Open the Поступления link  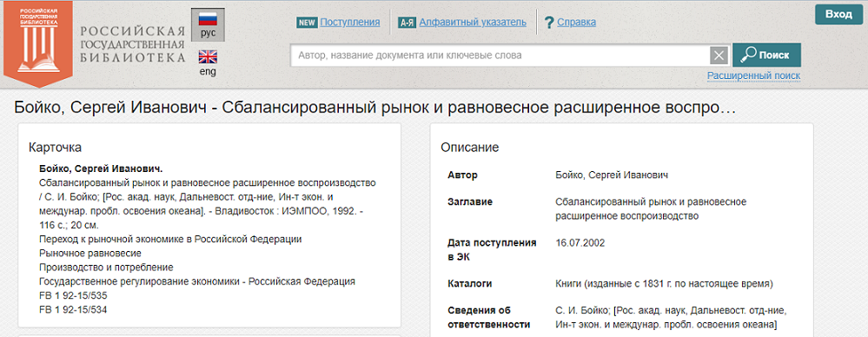(x=350, y=22)
